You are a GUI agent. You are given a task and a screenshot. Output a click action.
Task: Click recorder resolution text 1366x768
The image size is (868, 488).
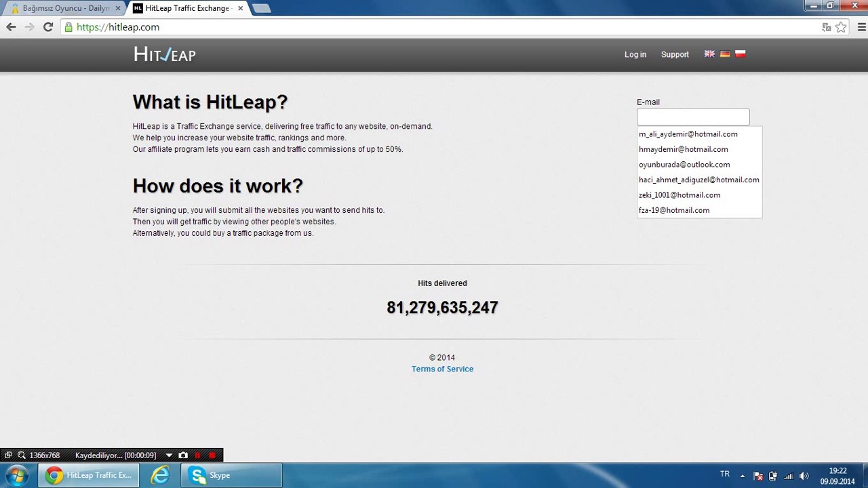tap(45, 455)
